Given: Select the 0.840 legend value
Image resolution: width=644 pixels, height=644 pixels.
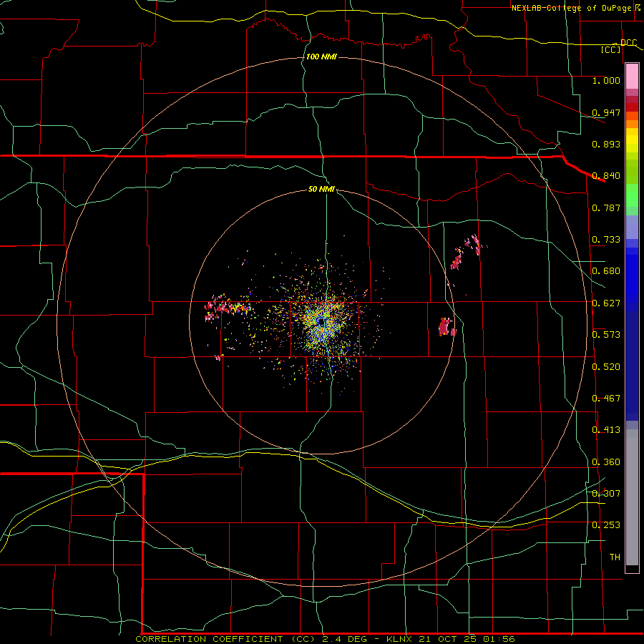Looking at the screenshot, I should (606, 176).
